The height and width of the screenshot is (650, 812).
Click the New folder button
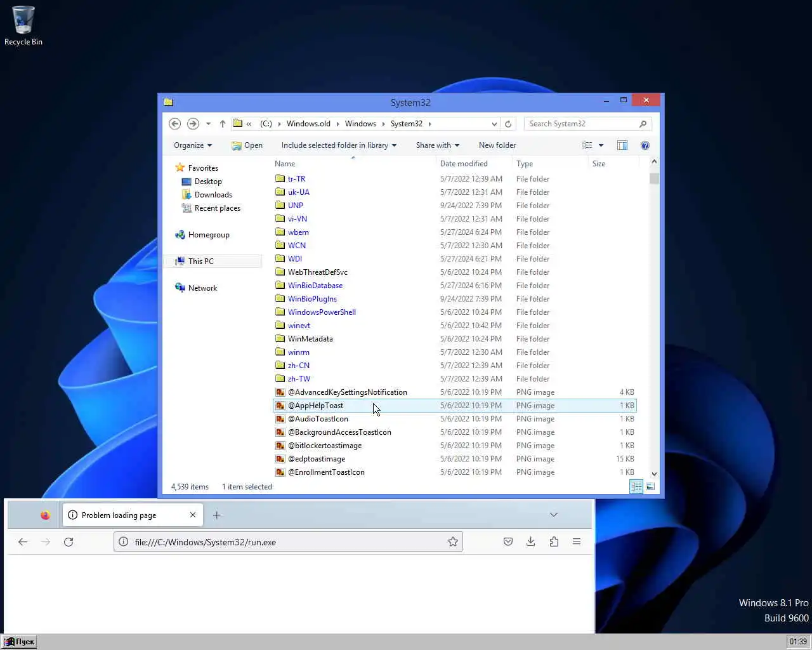click(497, 145)
